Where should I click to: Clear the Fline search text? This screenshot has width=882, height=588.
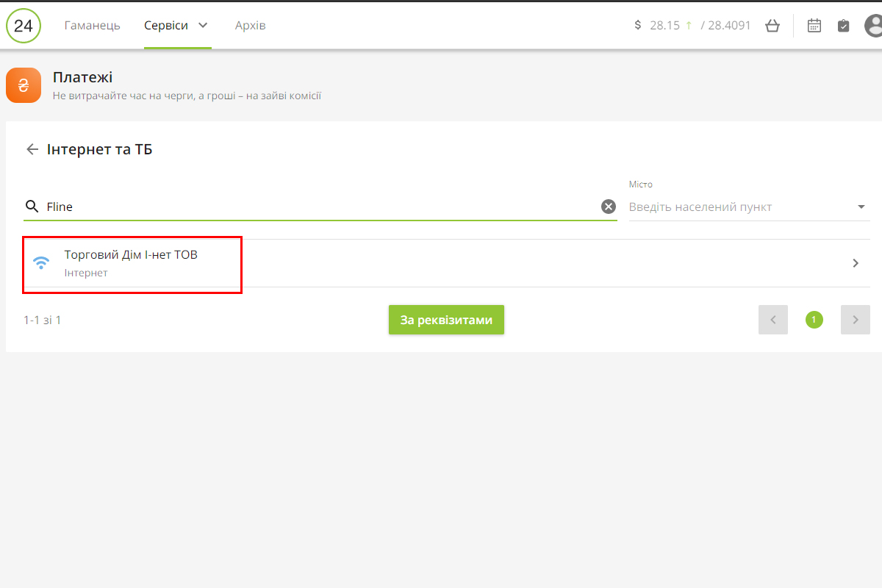tap(609, 207)
